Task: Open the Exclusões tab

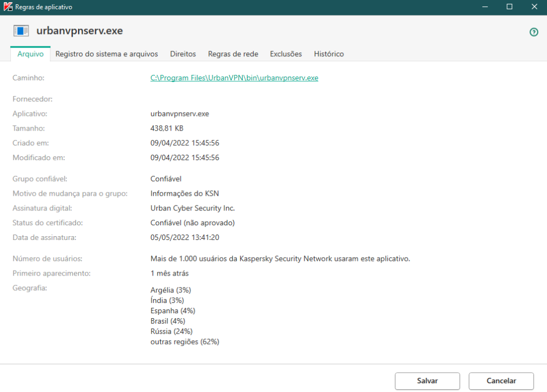Action: point(286,54)
